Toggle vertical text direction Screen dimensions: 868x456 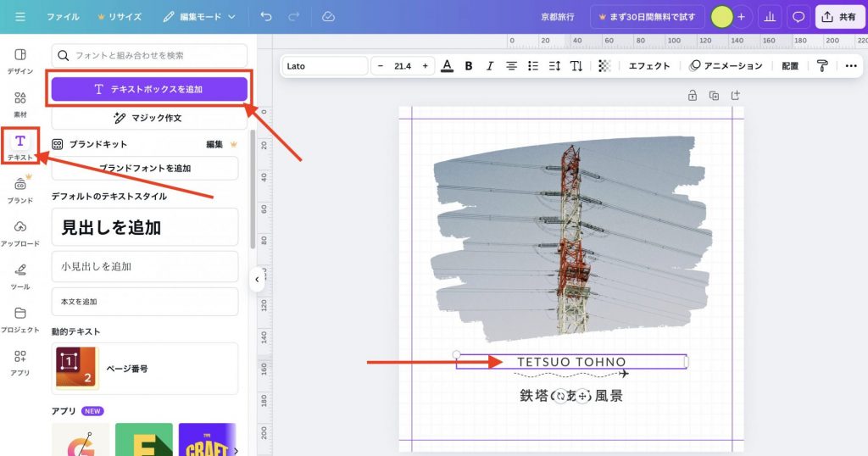click(x=576, y=66)
